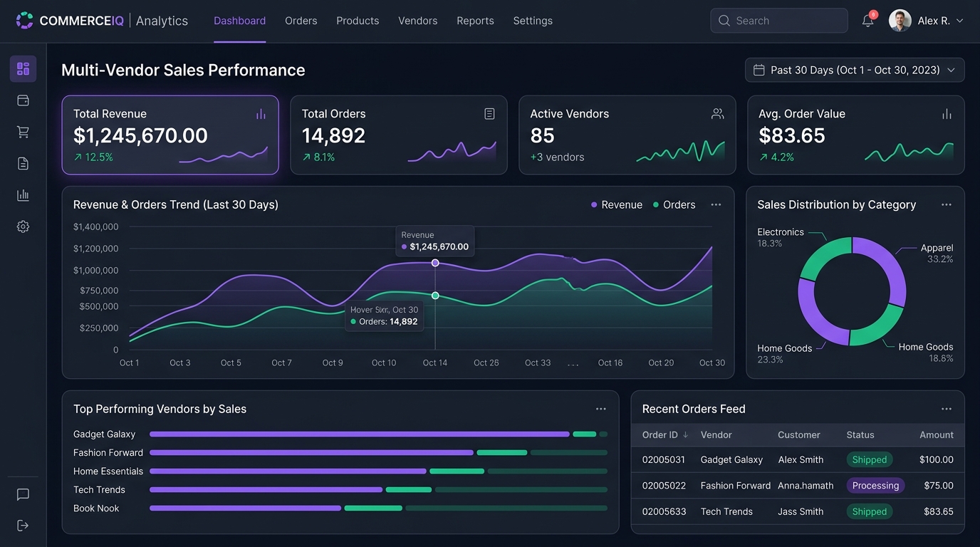Click the Book Nook sales bar
Screen dimensions: 980x547
point(245,508)
